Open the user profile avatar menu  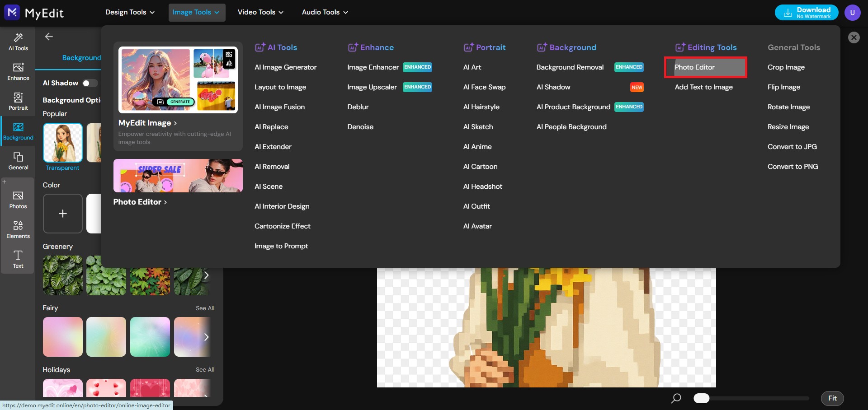[x=853, y=12]
